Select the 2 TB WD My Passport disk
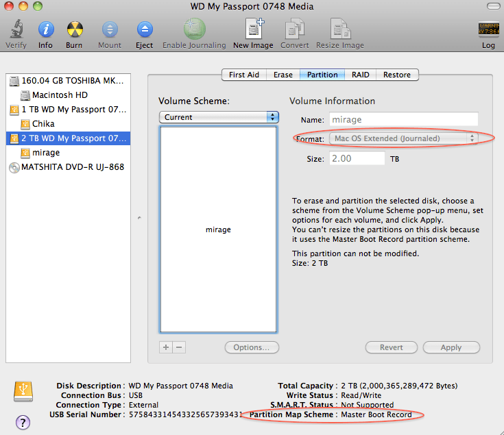504x435 pixels. click(x=68, y=138)
